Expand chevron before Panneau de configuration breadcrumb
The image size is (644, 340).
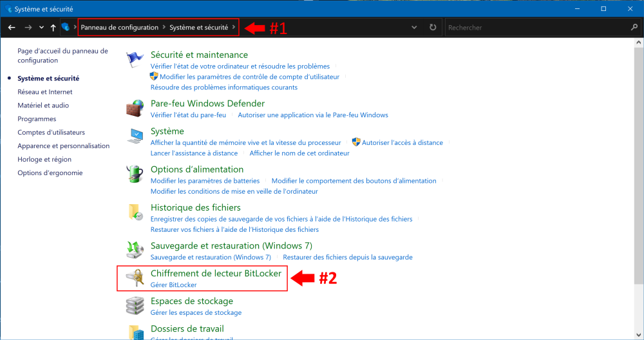[x=75, y=27]
